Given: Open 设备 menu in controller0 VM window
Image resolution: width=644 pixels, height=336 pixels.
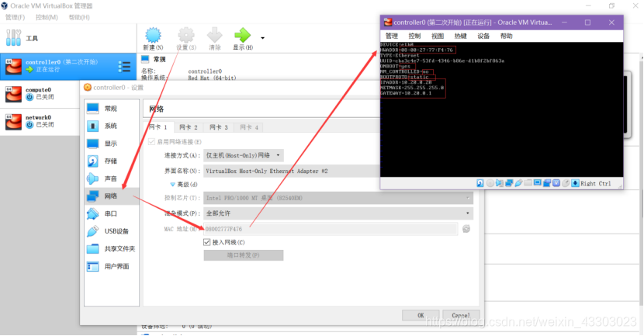Looking at the screenshot, I should pos(483,36).
